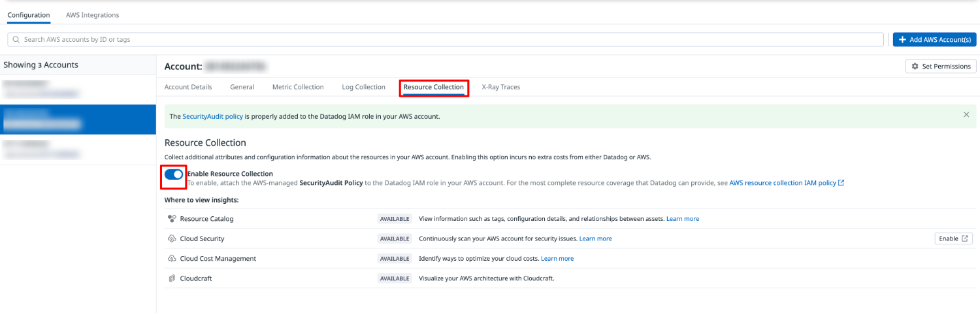980x313 pixels.
Task: Go to Metric Collection tab
Action: coord(298,87)
